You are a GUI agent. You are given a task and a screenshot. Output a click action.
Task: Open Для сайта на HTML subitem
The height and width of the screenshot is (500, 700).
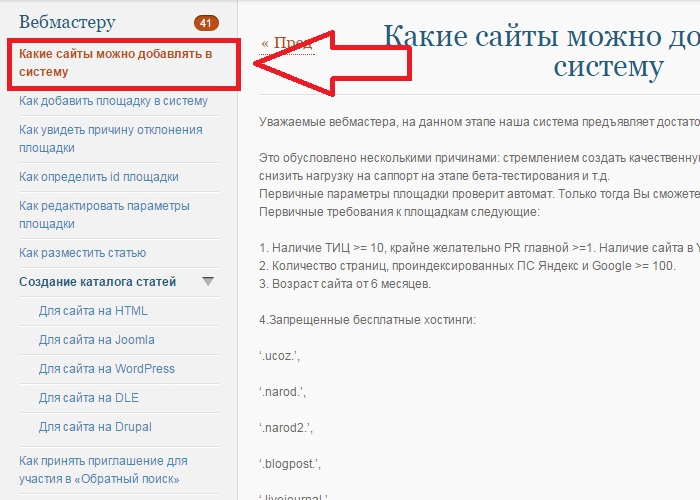pyautogui.click(x=93, y=311)
